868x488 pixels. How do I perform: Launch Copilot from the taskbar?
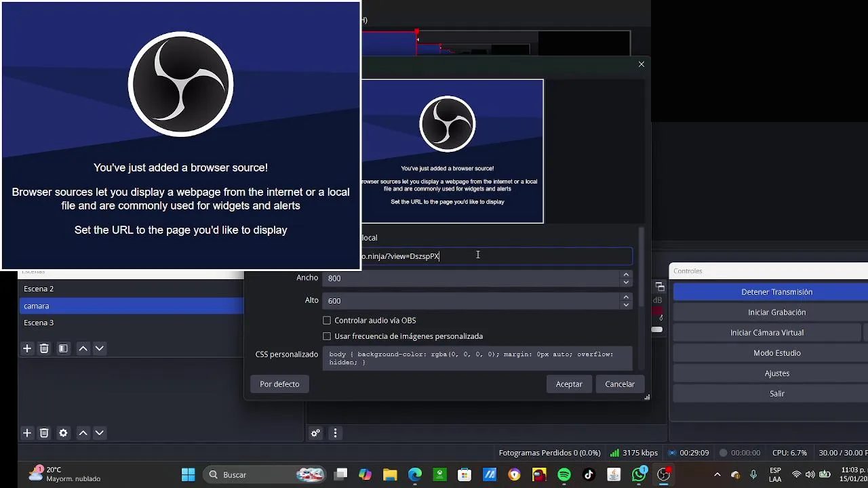tap(366, 475)
